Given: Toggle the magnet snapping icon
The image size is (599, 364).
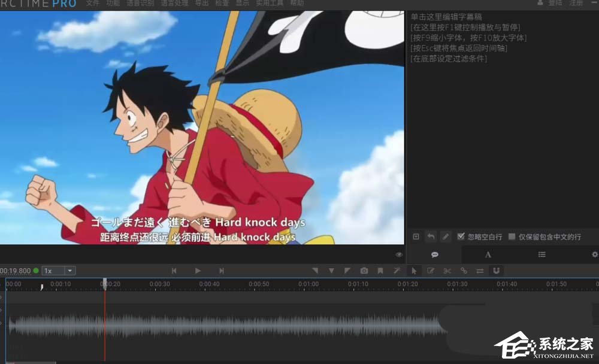Looking at the screenshot, I should tap(496, 271).
